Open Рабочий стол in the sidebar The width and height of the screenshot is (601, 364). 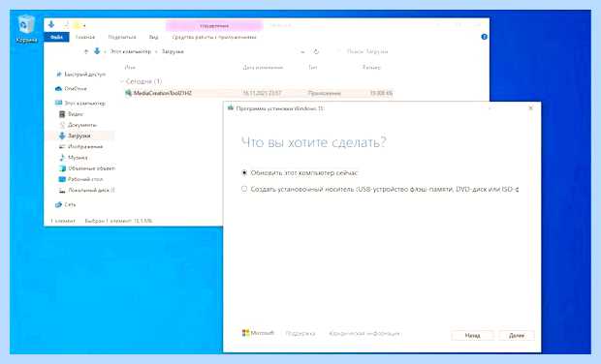coord(84,179)
